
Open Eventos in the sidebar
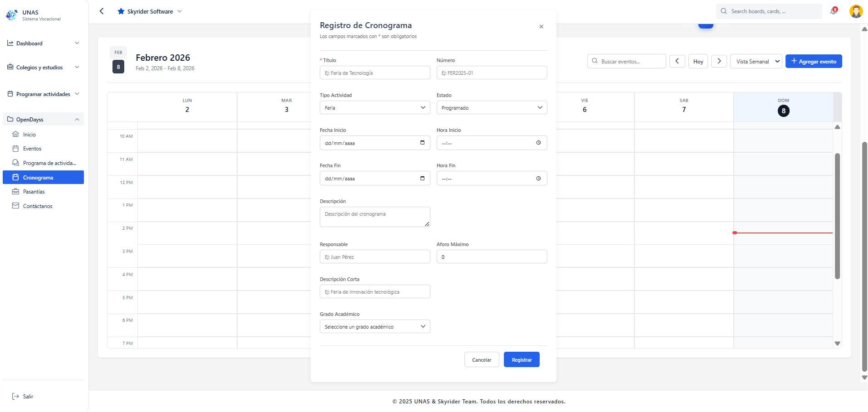(x=32, y=149)
